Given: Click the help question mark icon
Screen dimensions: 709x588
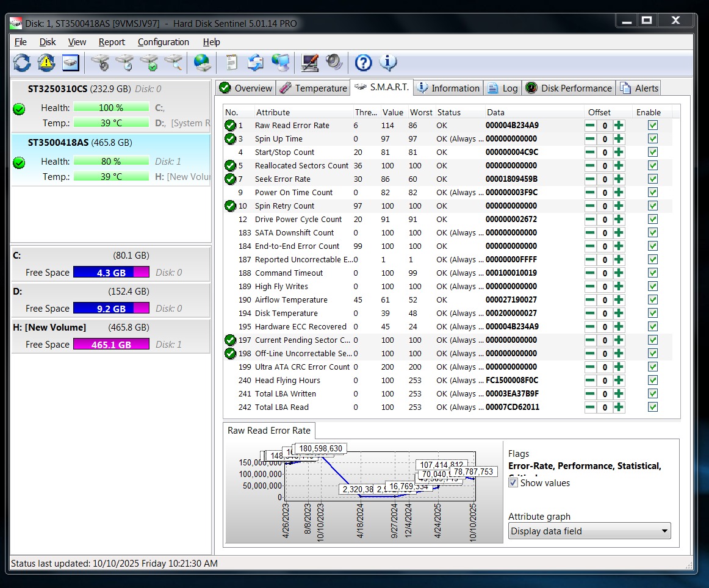Looking at the screenshot, I should tap(363, 62).
